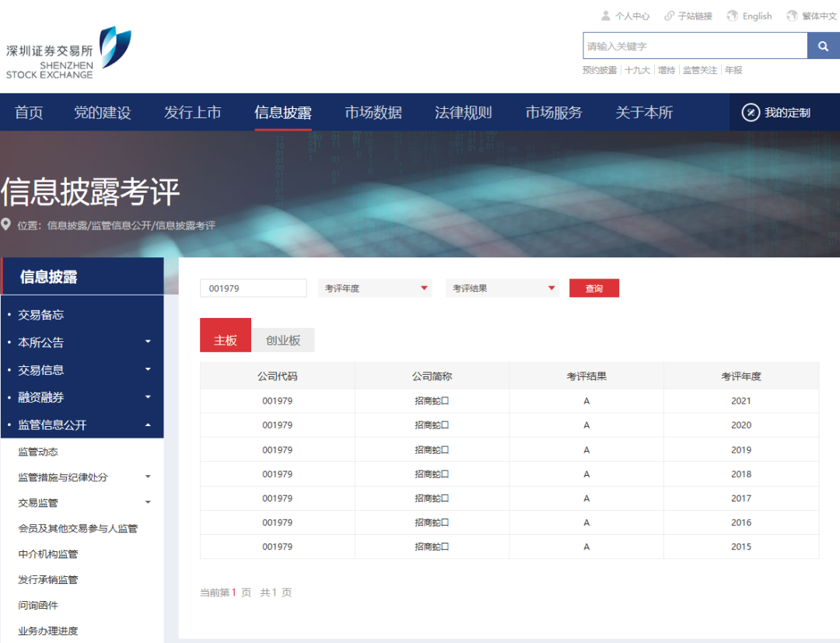840x643 pixels.
Task: Click Shenzhen Stock Exchange logo
Action: click(68, 54)
